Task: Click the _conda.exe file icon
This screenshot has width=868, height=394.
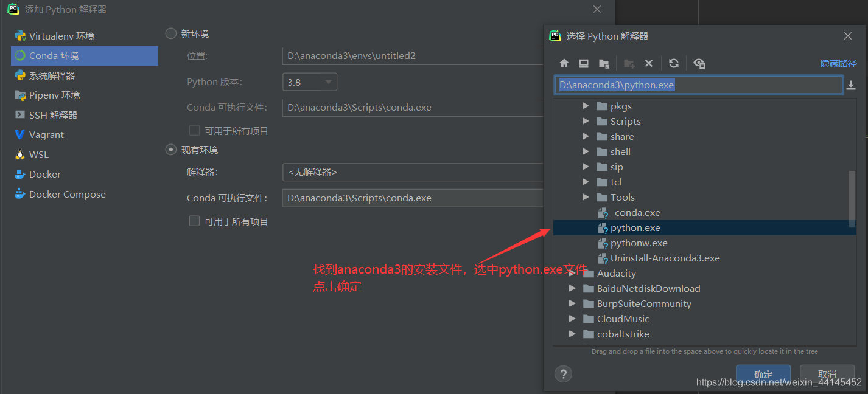Action: tap(603, 213)
